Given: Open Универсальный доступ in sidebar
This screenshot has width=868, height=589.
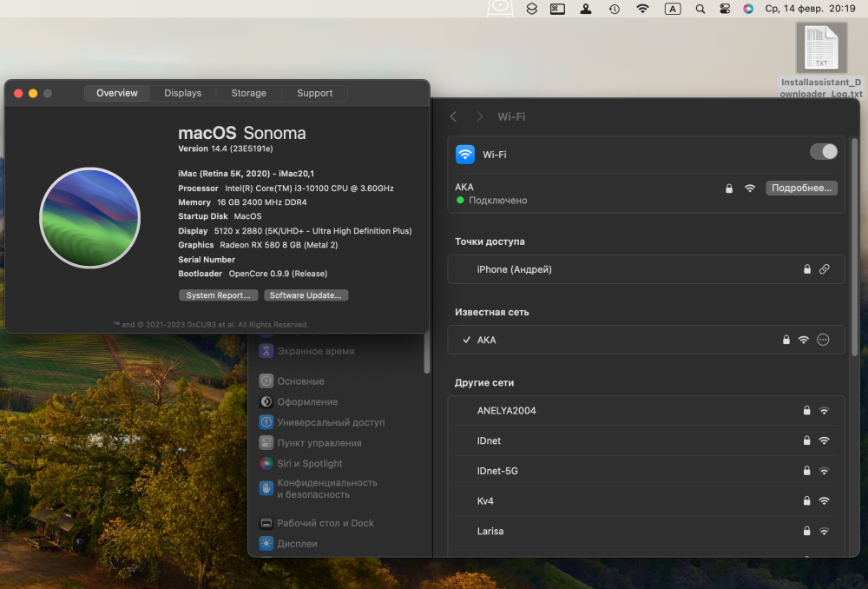Looking at the screenshot, I should tap(322, 422).
